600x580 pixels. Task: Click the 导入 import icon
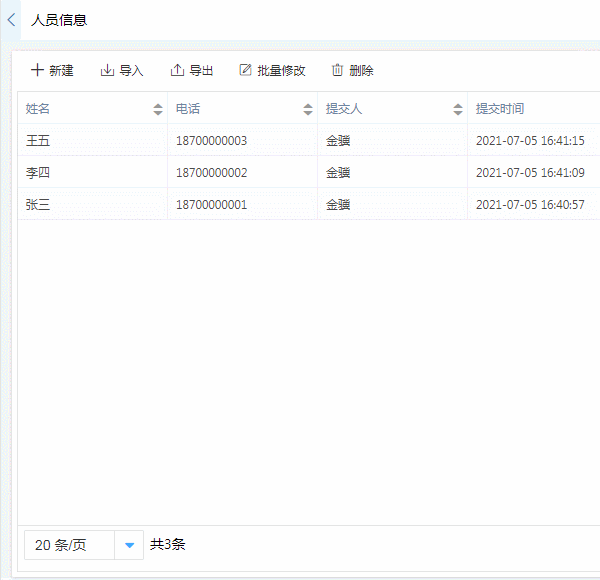pos(107,70)
